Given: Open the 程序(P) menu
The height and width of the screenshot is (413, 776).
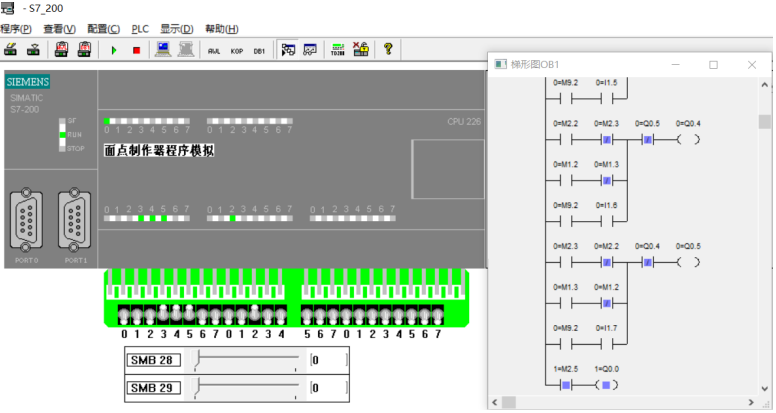Looking at the screenshot, I should 16,29.
